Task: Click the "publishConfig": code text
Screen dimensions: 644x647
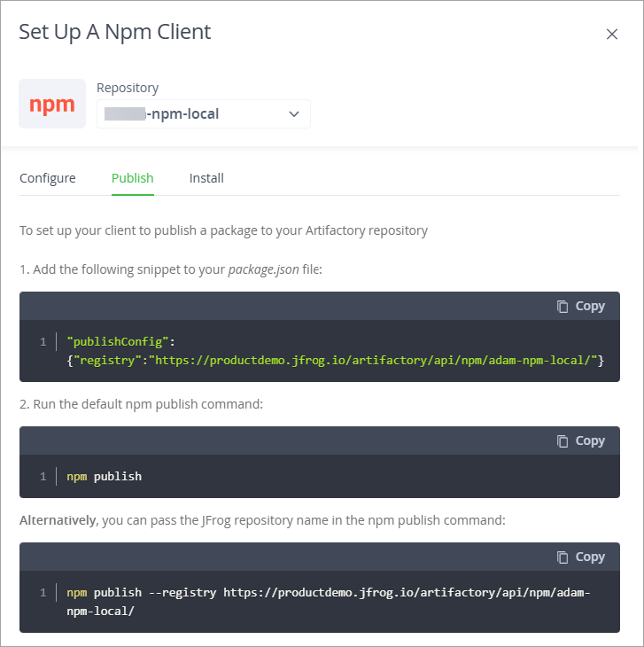Action: (x=120, y=341)
